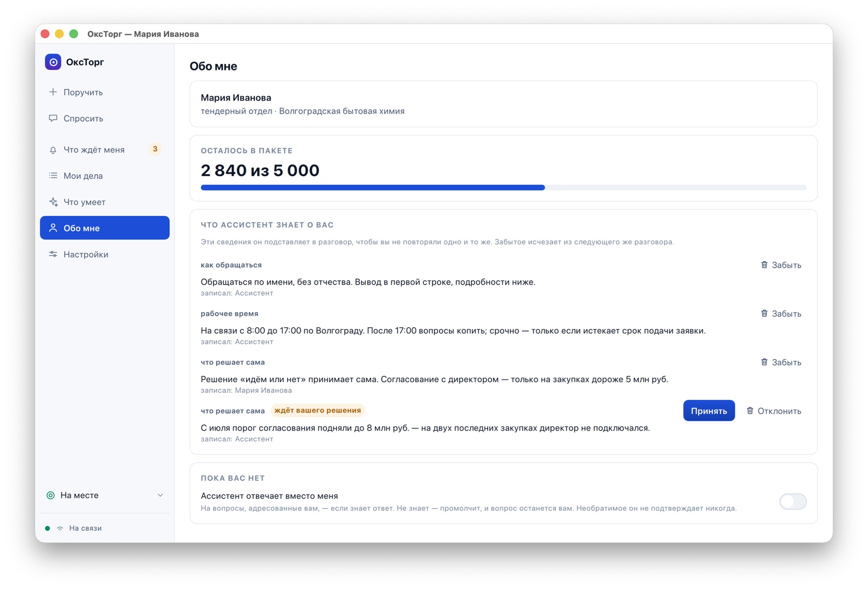Expand the На месте status chevron
The height and width of the screenshot is (589, 868).
[x=160, y=495]
